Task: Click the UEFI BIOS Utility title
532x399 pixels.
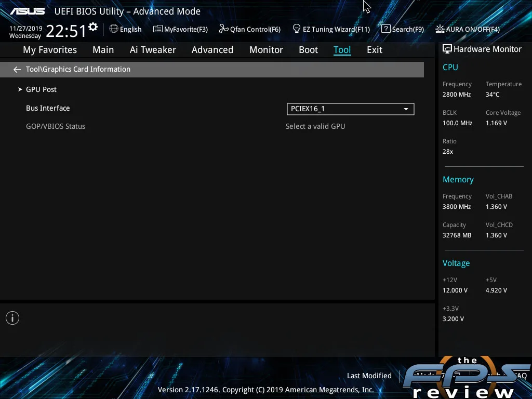Action: 127,11
